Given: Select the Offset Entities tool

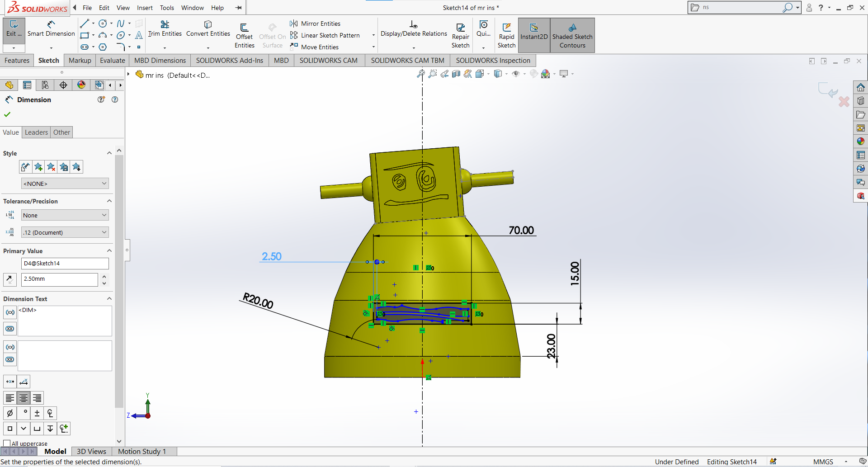Looking at the screenshot, I should pos(244,34).
